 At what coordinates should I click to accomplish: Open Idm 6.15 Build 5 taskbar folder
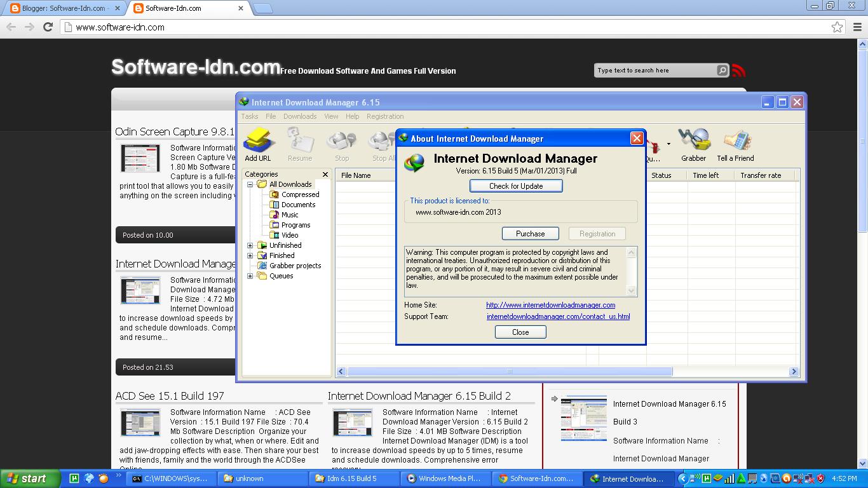353,478
